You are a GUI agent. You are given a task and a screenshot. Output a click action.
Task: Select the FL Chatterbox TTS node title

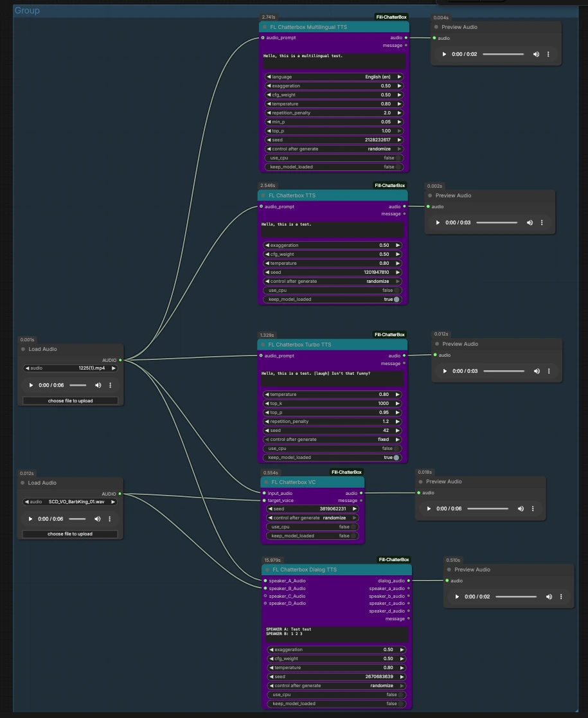[292, 195]
